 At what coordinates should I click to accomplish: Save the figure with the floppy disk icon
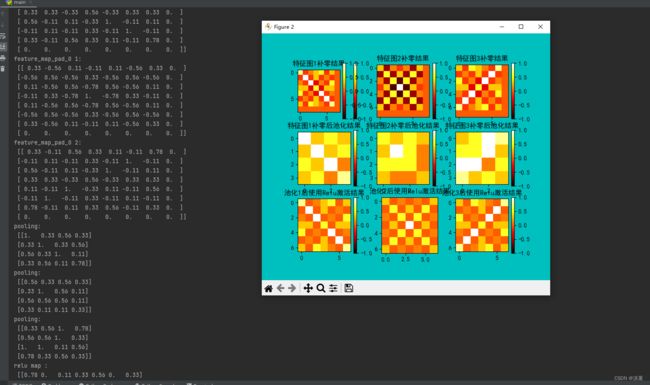(x=349, y=288)
